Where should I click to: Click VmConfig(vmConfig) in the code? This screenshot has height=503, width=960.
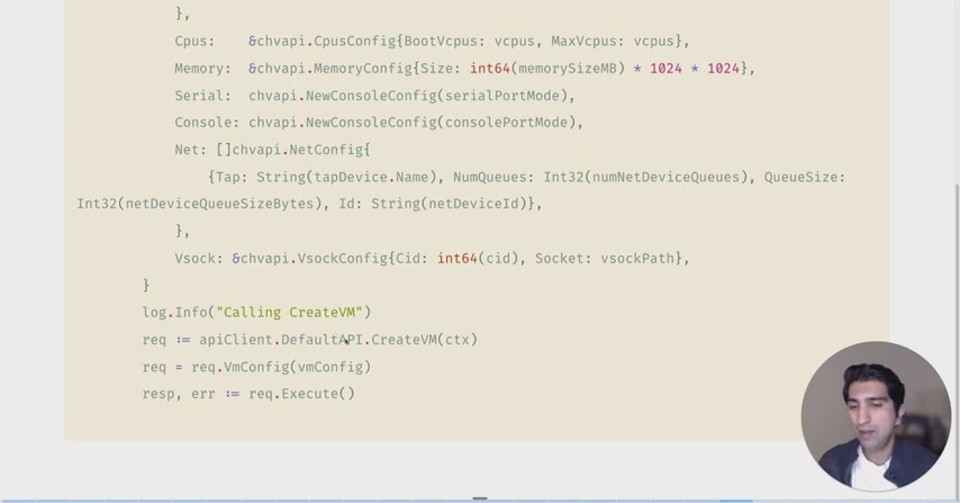pos(297,367)
